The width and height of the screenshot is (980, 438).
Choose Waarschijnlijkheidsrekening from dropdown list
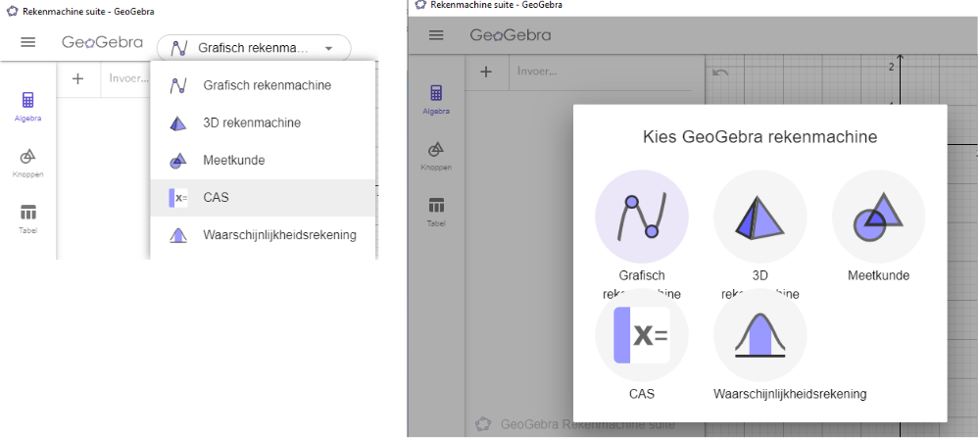coord(263,235)
